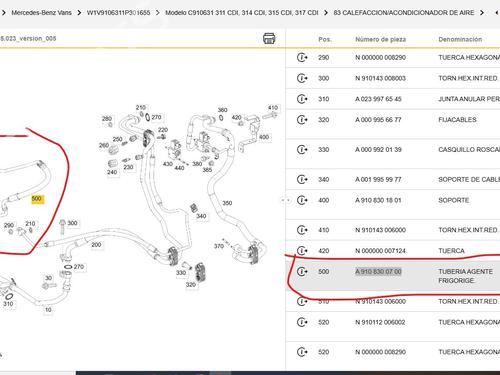This screenshot has height=375, width=500.
Task: Click callout 320 in the diagram
Action: (191, 285)
